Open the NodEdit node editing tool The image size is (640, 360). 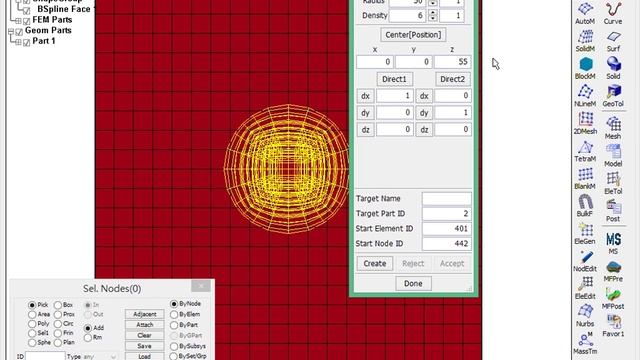pos(585,262)
